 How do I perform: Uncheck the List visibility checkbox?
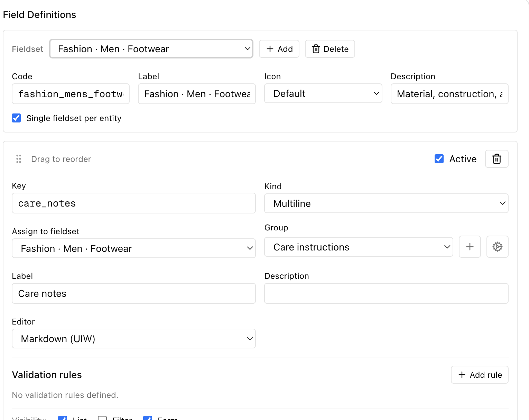click(x=63, y=418)
